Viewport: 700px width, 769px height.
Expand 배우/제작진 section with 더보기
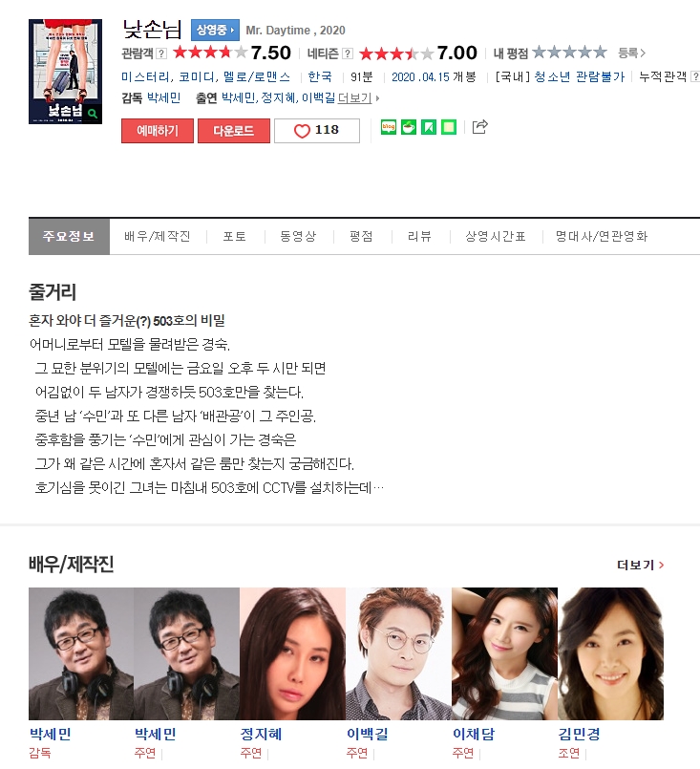(x=640, y=565)
